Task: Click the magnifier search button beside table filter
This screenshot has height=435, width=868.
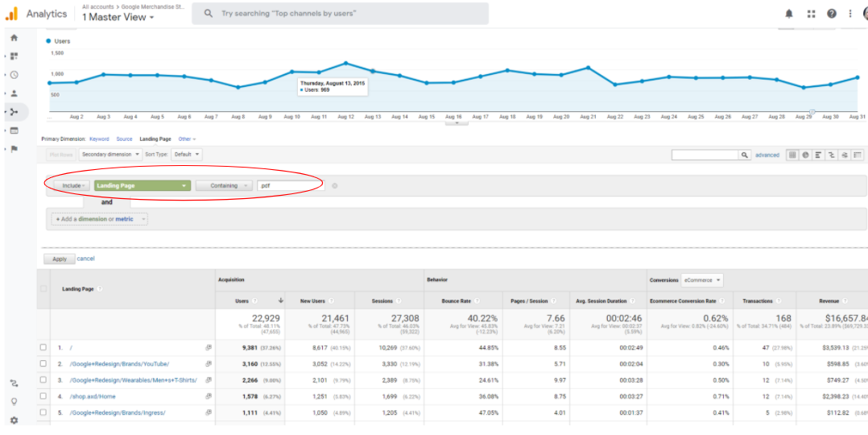Action: pos(745,155)
